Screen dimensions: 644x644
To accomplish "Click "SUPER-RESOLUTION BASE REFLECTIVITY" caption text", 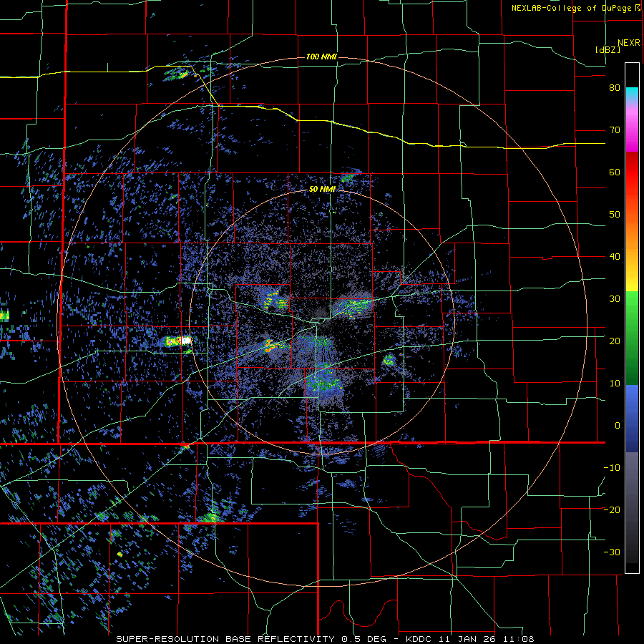I will tap(225, 639).
